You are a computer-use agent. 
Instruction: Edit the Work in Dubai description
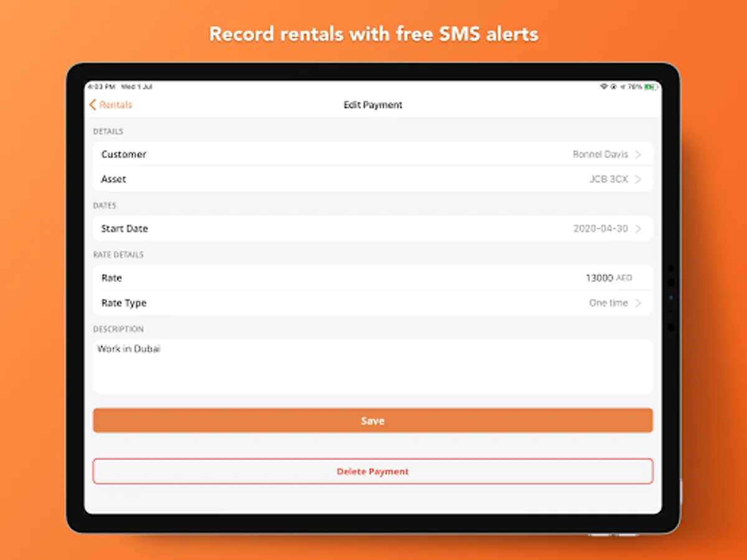pos(373,366)
